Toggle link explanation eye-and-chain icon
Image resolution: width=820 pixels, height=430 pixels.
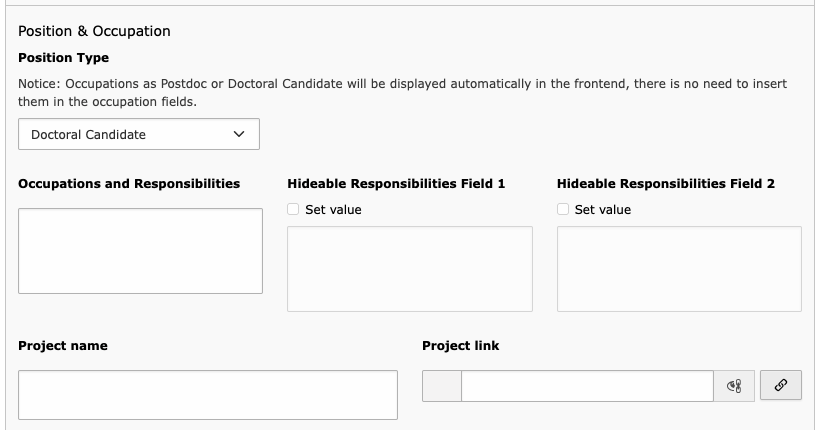734,386
